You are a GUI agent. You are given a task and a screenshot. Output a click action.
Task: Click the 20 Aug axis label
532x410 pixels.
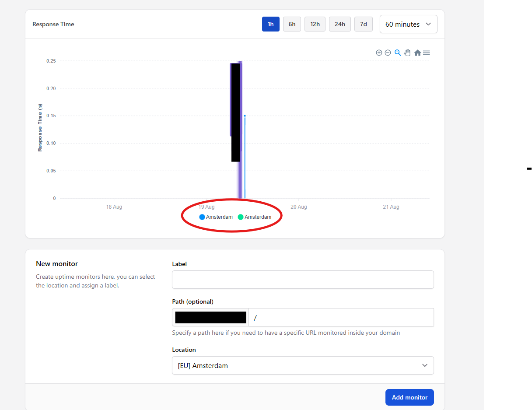[299, 207]
